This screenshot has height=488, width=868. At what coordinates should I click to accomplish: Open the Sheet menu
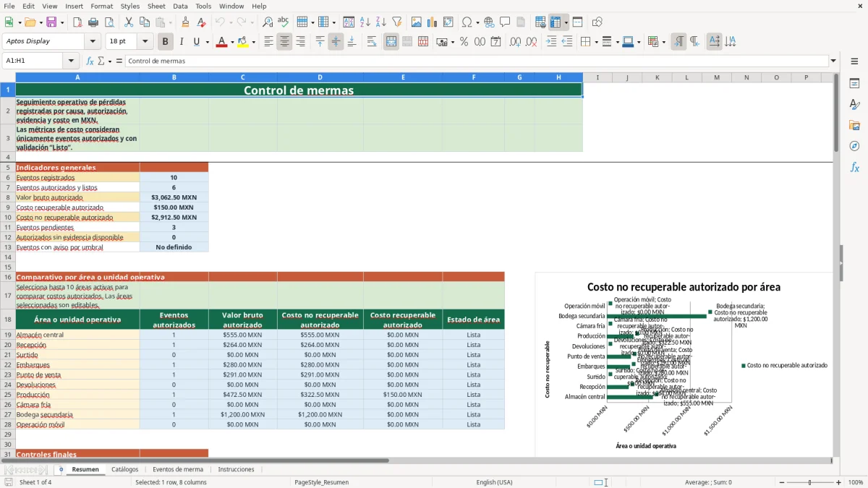156,6
